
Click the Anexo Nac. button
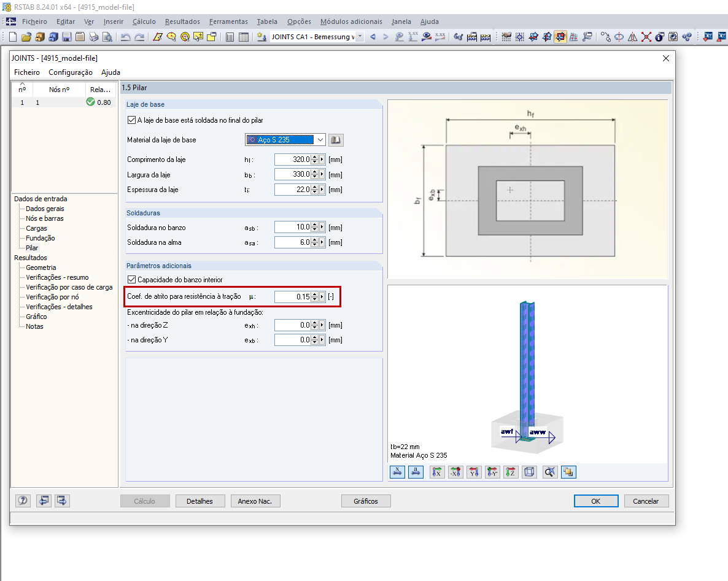point(255,501)
